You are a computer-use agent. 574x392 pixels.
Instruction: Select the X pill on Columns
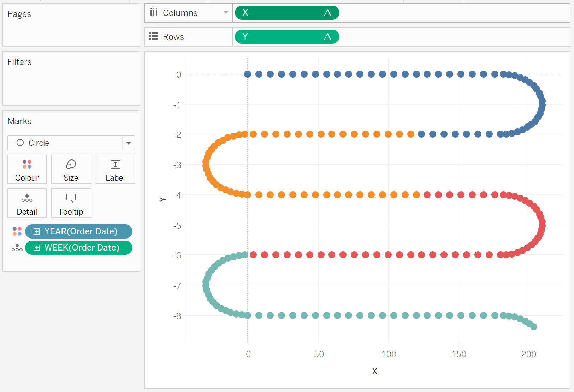(287, 13)
